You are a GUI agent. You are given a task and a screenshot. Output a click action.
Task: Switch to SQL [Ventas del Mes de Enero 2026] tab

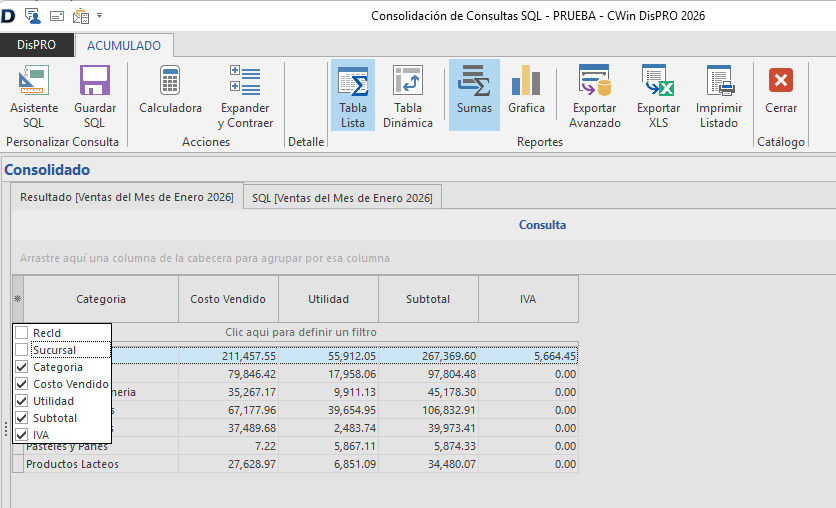click(342, 198)
